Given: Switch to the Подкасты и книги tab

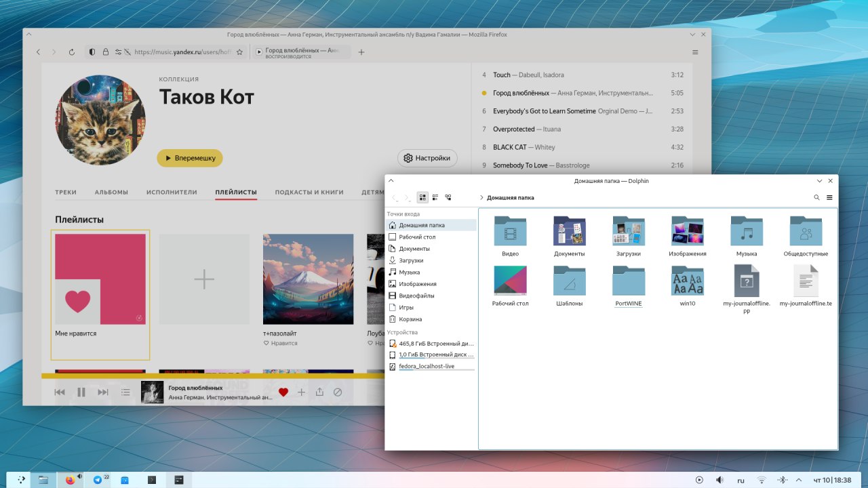Looking at the screenshot, I should 309,192.
